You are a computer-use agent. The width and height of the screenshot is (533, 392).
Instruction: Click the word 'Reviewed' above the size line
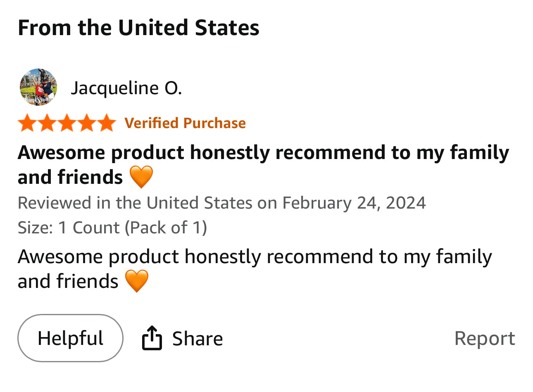[x=55, y=203]
